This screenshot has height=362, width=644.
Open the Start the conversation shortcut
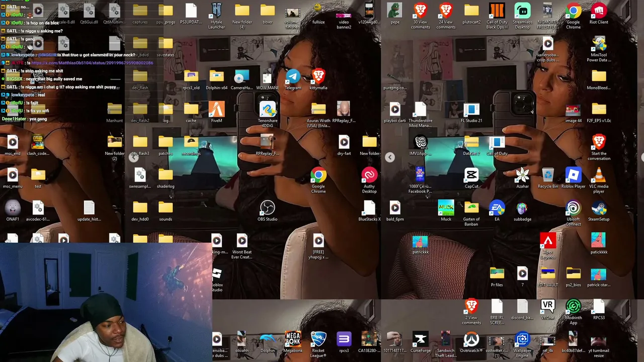(x=598, y=147)
